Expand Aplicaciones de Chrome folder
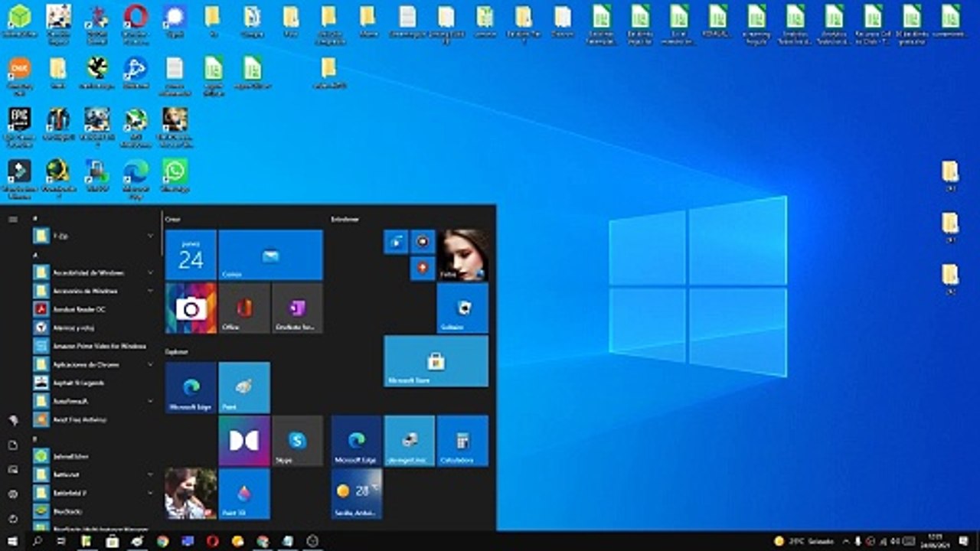The image size is (980, 551). coord(95,364)
